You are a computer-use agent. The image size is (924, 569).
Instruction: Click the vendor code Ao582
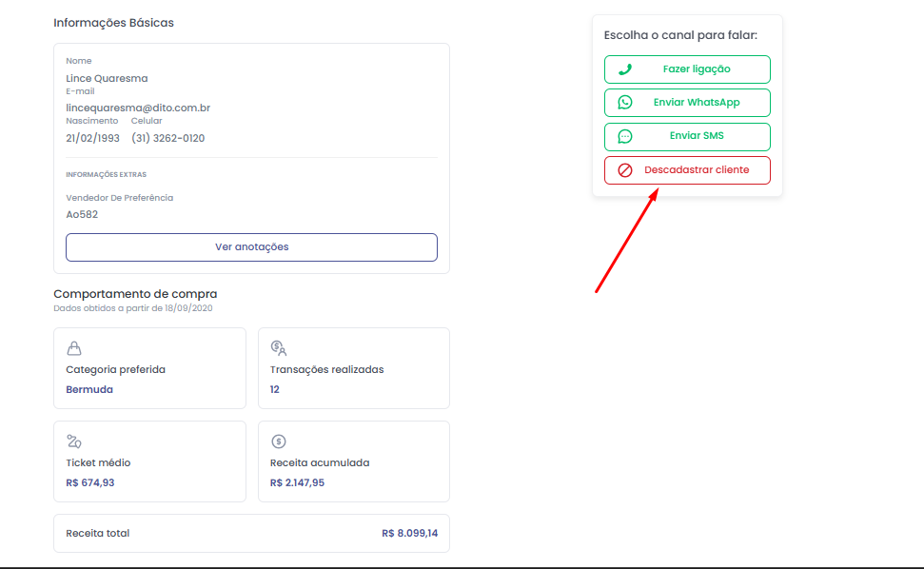(x=82, y=214)
